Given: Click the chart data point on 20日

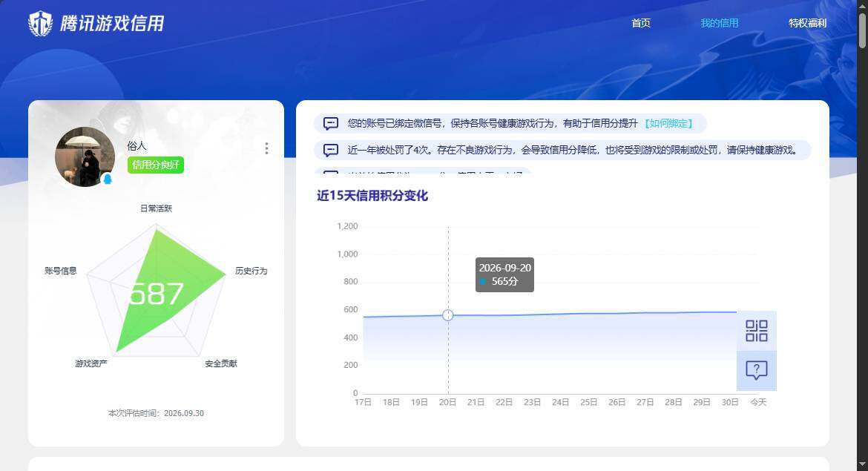Looking at the screenshot, I should click(448, 315).
